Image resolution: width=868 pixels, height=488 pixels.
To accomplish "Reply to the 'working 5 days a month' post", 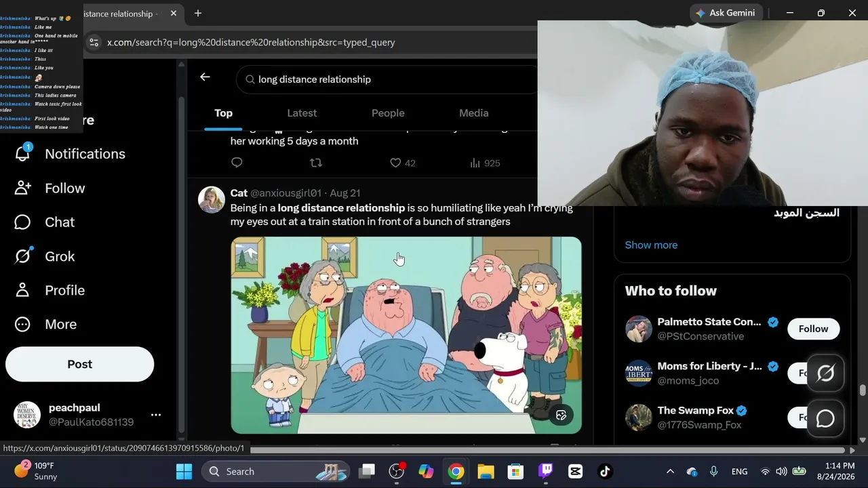I will (237, 163).
